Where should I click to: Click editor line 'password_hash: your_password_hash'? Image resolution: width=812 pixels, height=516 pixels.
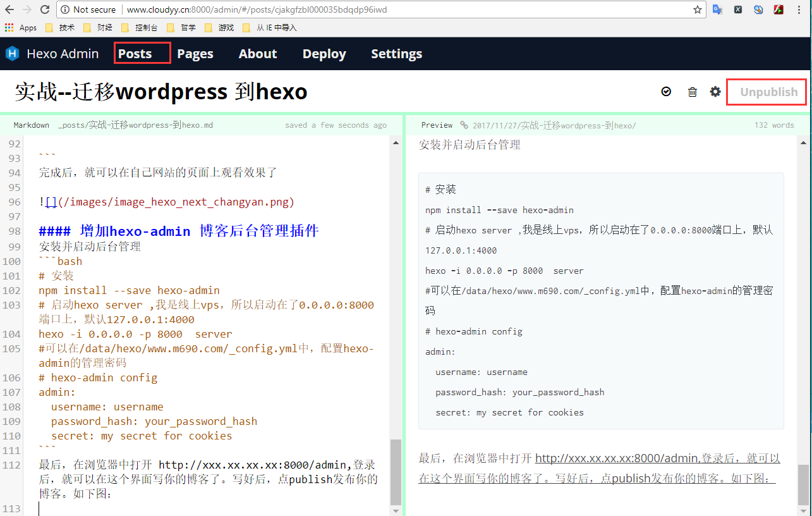tap(154, 421)
